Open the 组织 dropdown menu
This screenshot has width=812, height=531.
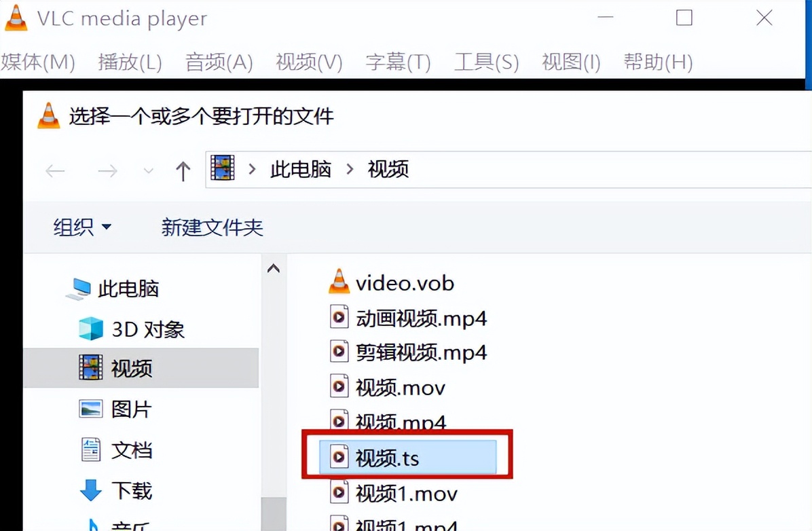coord(82,227)
